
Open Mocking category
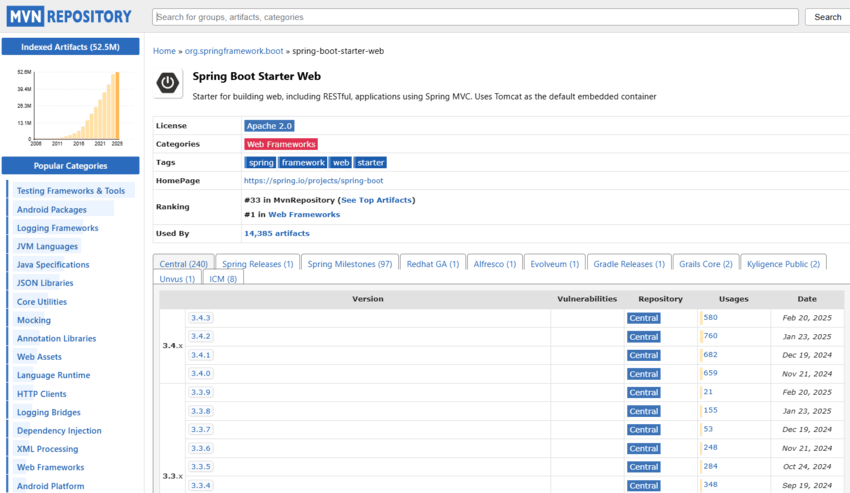click(x=34, y=321)
